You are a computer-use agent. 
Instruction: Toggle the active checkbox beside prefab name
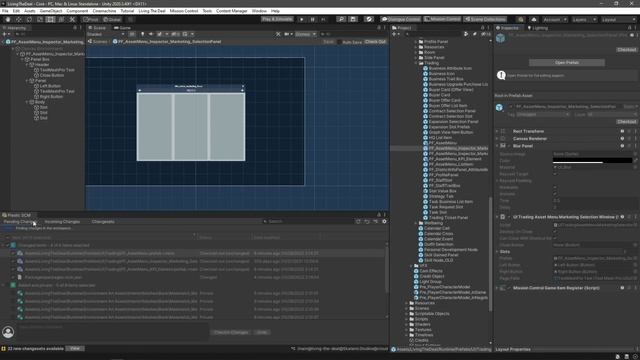[x=510, y=107]
